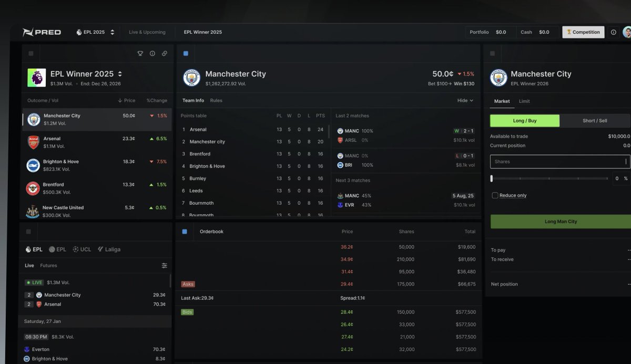631x364 pixels.
Task: Switch to Futures tab
Action: (48, 266)
